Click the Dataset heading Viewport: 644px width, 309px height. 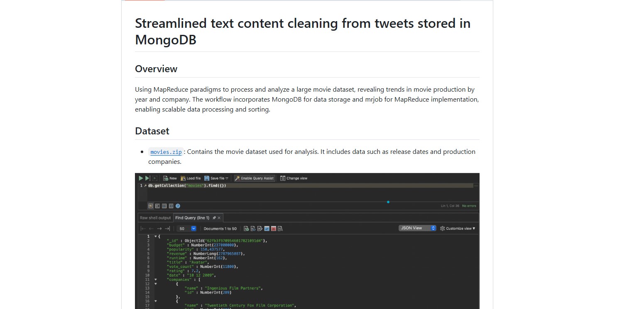[x=152, y=131]
